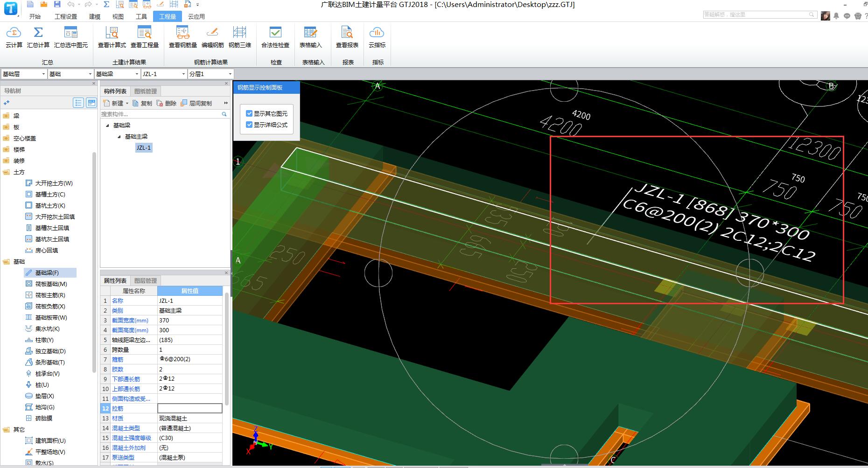The height and width of the screenshot is (468, 868).
Task: Open 表格输入 tool
Action: coord(311,37)
